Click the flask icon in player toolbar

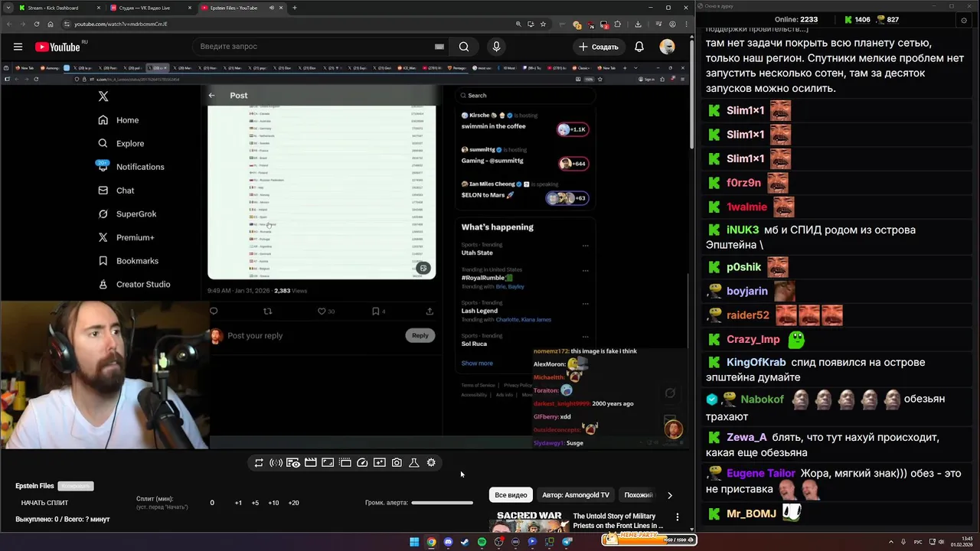(x=413, y=463)
